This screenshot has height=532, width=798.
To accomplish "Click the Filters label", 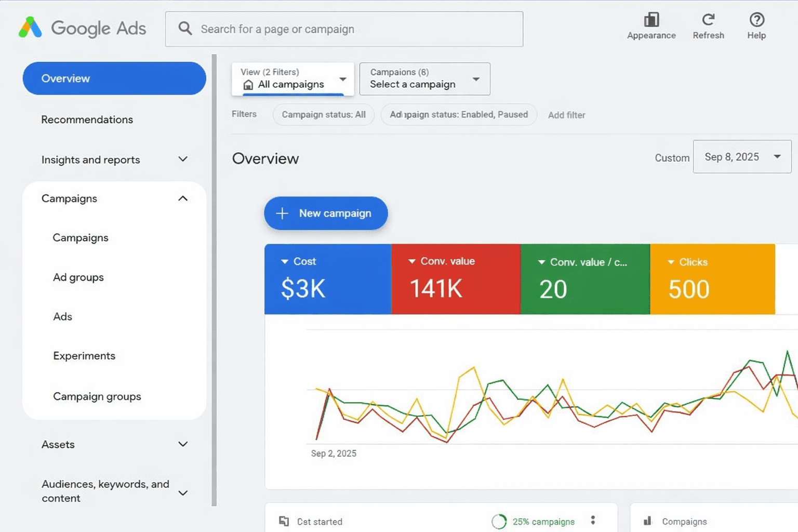I will point(244,114).
